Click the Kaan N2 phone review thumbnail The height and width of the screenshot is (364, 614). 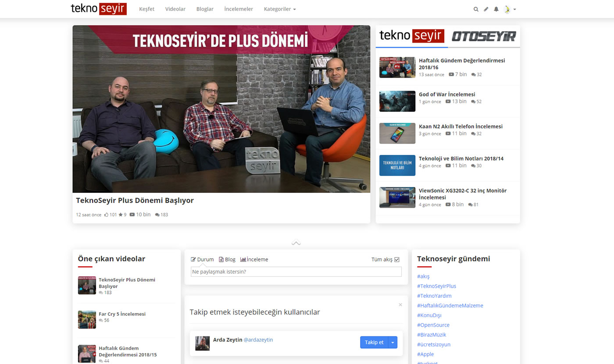pyautogui.click(x=397, y=133)
